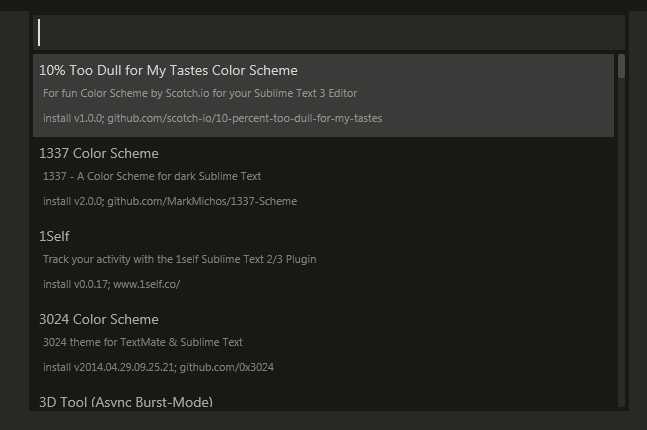The image size is (647, 430).
Task: Click the package search input field
Action: pos(329,32)
